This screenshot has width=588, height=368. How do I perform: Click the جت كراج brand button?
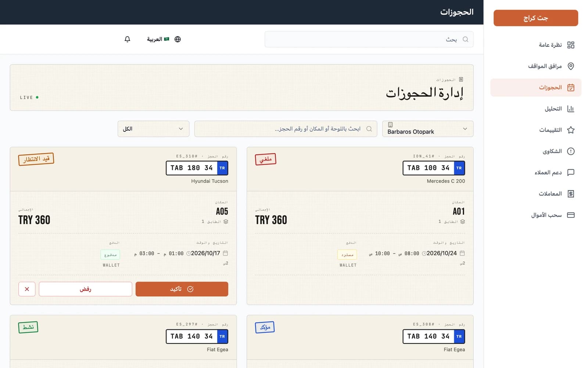536,18
